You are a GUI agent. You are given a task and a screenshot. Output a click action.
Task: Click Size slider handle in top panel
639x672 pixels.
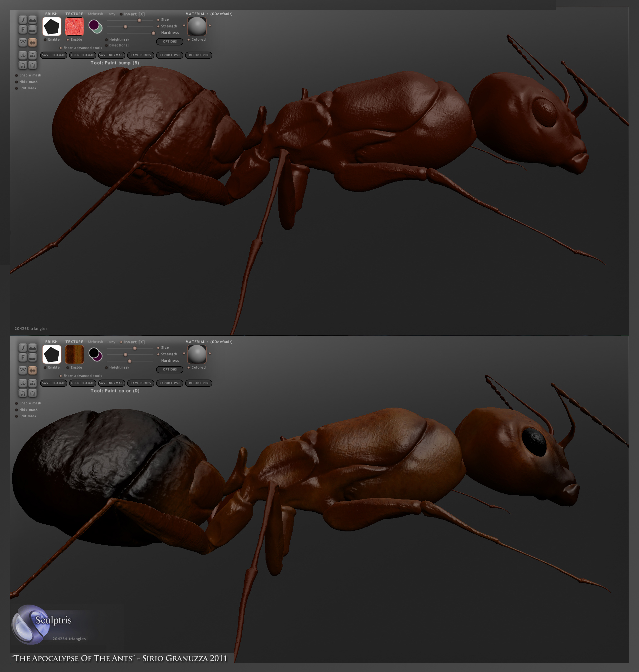(139, 20)
